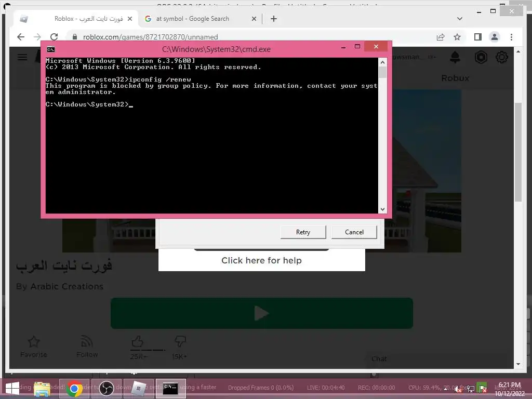Expand the tab search dropdown arrow
Viewport: 532px width, 399px height.
pos(460,19)
